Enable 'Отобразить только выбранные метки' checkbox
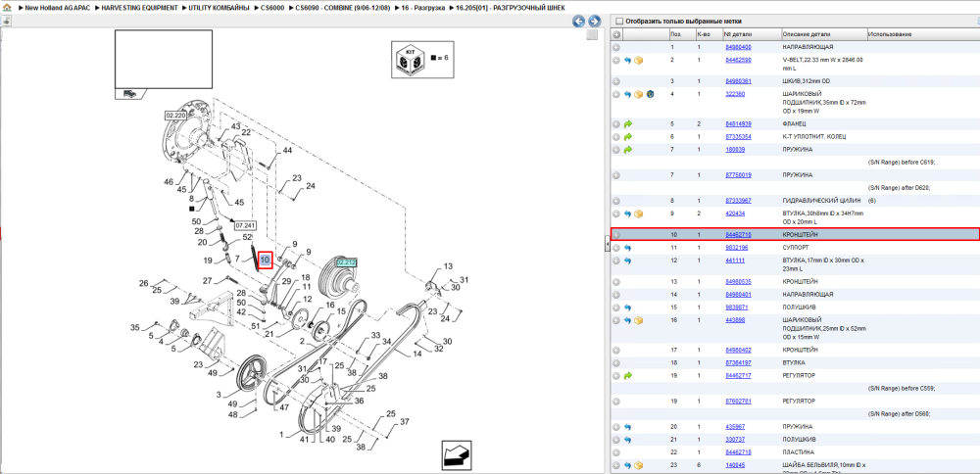Screen dimensions: 980x474 (x=618, y=21)
